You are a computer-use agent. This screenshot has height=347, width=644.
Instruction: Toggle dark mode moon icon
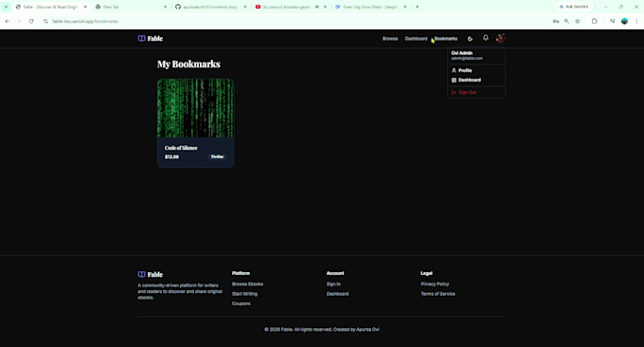[x=470, y=39]
